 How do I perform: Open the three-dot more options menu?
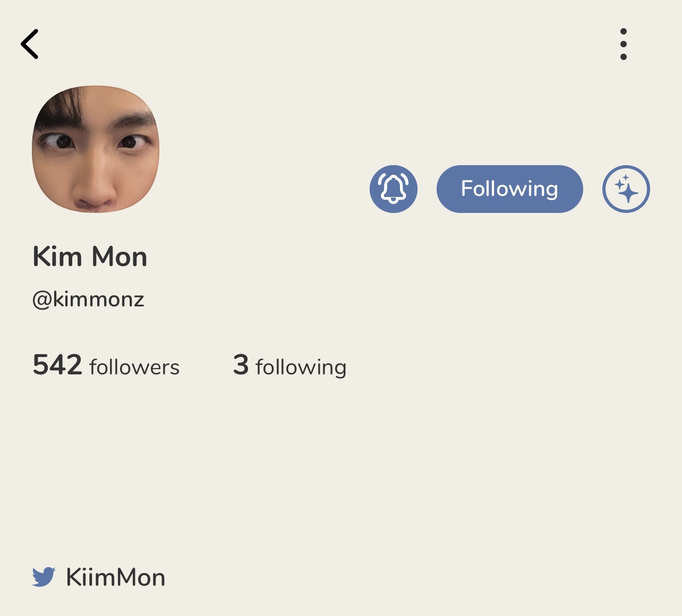click(623, 44)
